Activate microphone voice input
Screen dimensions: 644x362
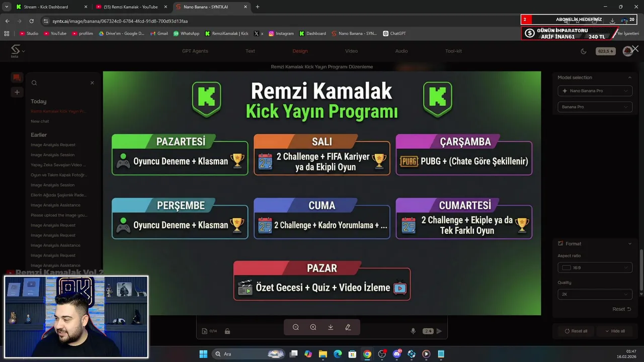[413, 331]
